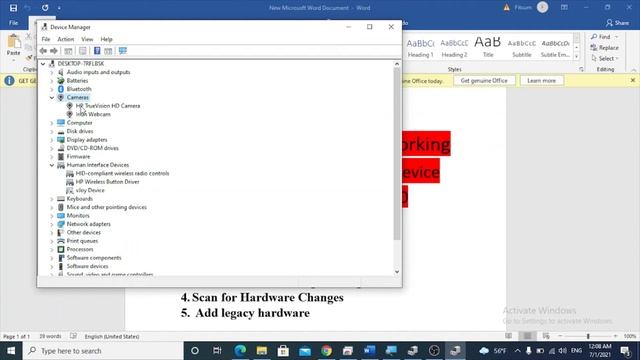
Task: Click English (United States) in status bar
Action: (112, 336)
